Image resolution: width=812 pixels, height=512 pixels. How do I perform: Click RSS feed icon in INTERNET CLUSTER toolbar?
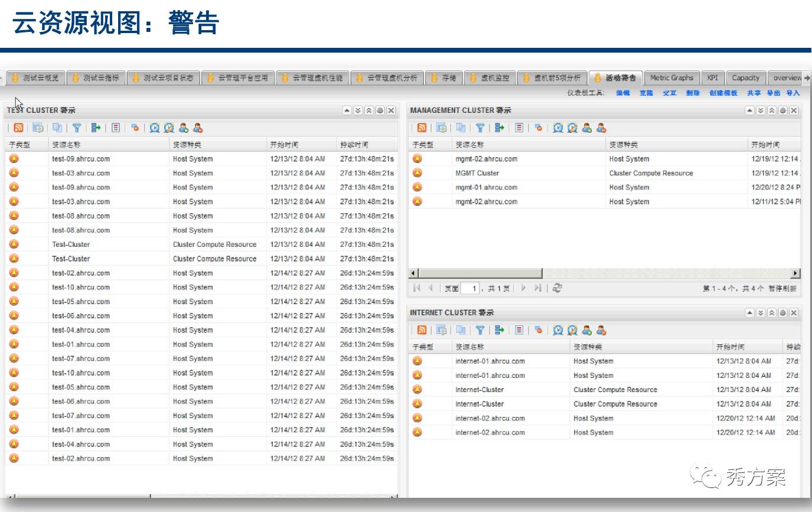click(x=422, y=330)
